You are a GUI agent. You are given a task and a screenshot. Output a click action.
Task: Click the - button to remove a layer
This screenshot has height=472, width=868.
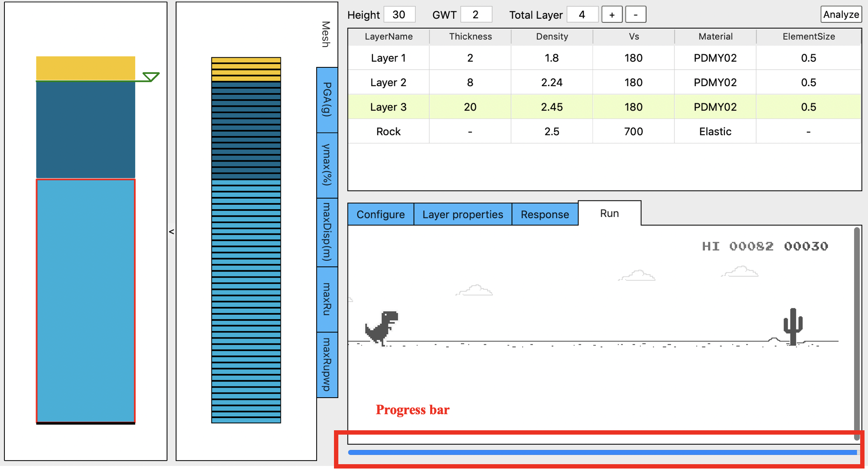point(637,15)
